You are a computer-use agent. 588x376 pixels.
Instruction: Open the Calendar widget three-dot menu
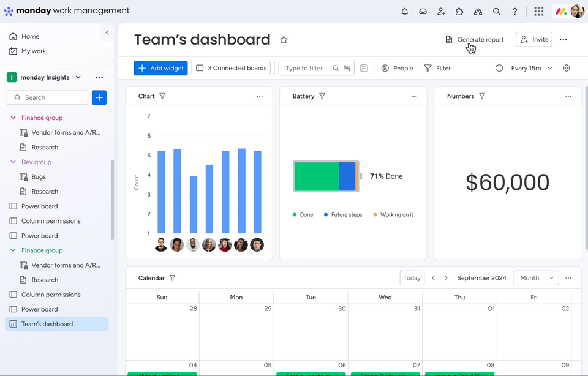tap(568, 278)
